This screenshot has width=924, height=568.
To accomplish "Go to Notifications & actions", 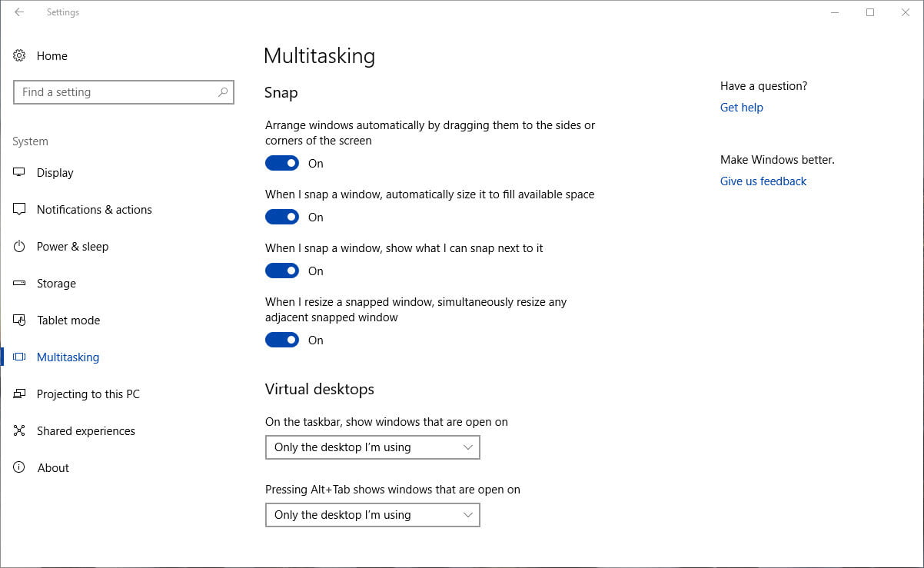I will pyautogui.click(x=95, y=209).
